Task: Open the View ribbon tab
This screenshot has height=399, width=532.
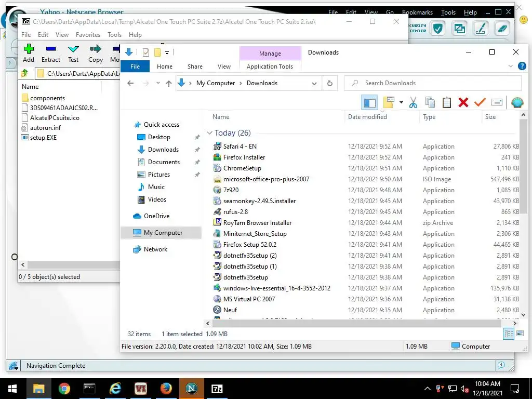Action: pyautogui.click(x=224, y=66)
